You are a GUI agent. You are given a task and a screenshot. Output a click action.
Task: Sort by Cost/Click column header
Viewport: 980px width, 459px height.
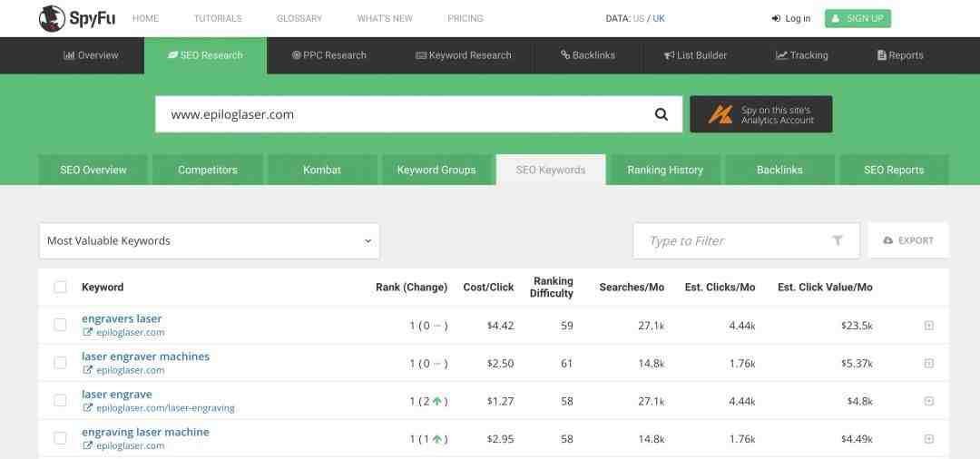[488, 288]
